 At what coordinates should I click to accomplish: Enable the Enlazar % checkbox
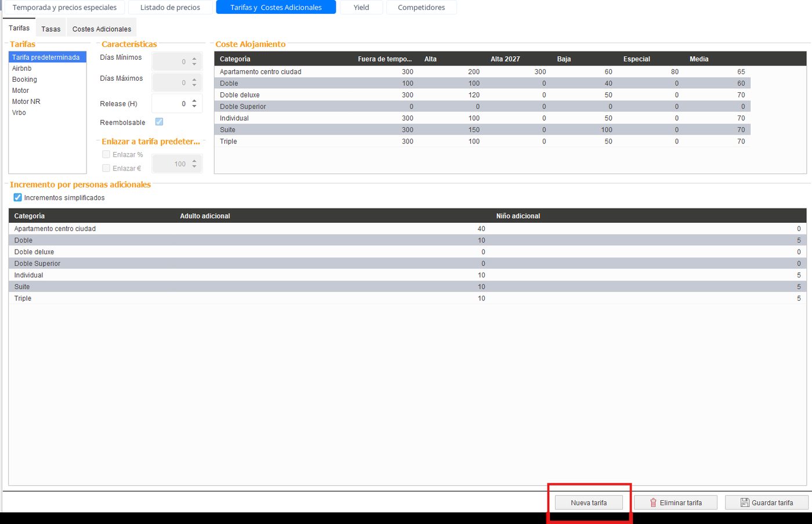(x=106, y=154)
